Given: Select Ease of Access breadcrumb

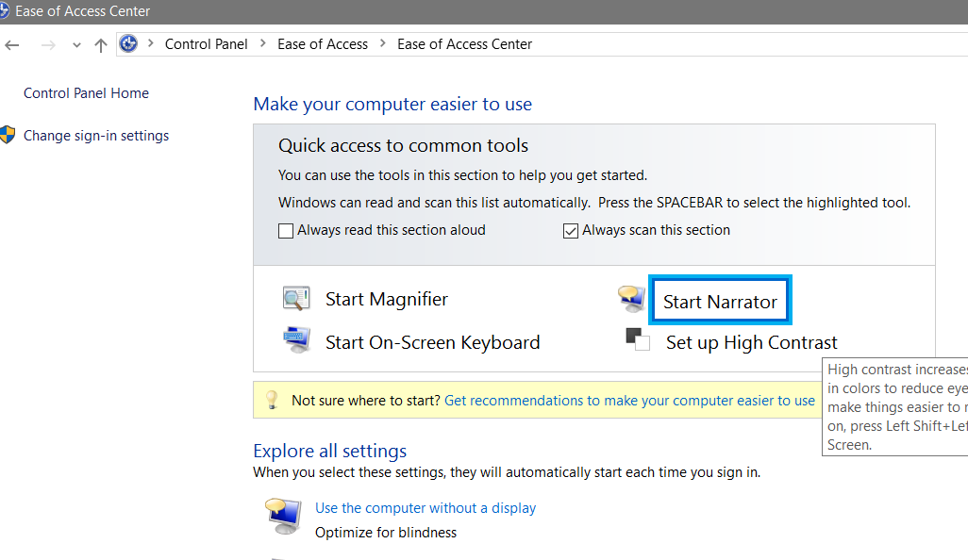Looking at the screenshot, I should pos(323,43).
